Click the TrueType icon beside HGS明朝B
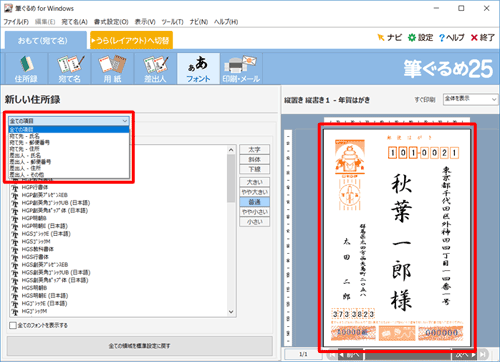The height and width of the screenshot is (362, 500). pos(15,288)
